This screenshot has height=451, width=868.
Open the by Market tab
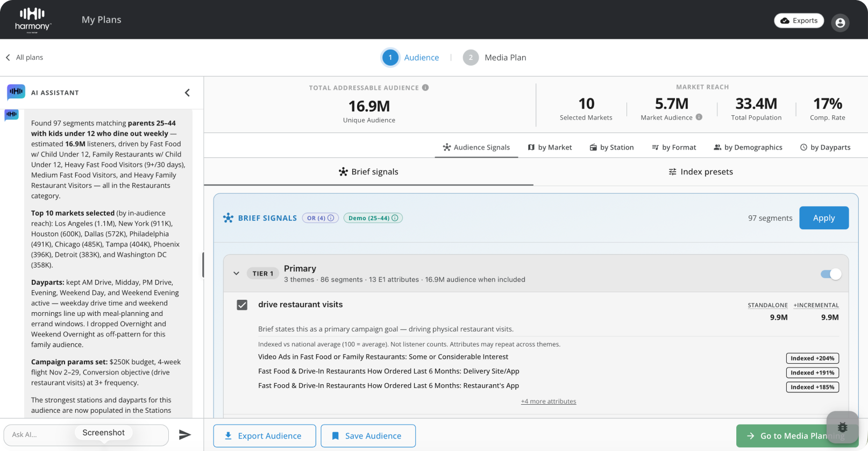(x=550, y=147)
